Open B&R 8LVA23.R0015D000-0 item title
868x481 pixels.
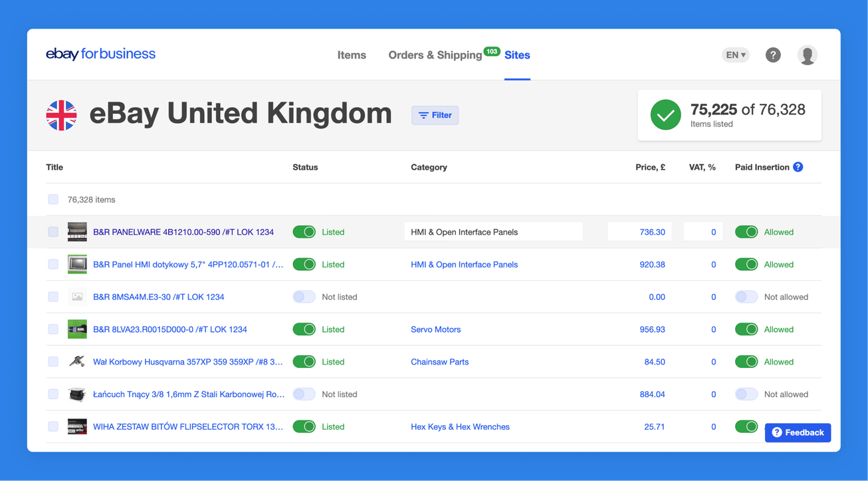pyautogui.click(x=170, y=329)
